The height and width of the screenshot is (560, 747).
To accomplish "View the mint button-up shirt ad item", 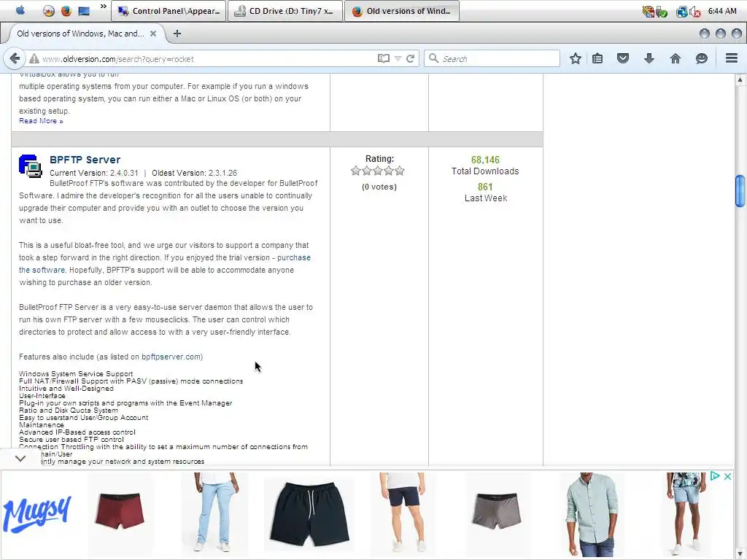I will coord(591,514).
